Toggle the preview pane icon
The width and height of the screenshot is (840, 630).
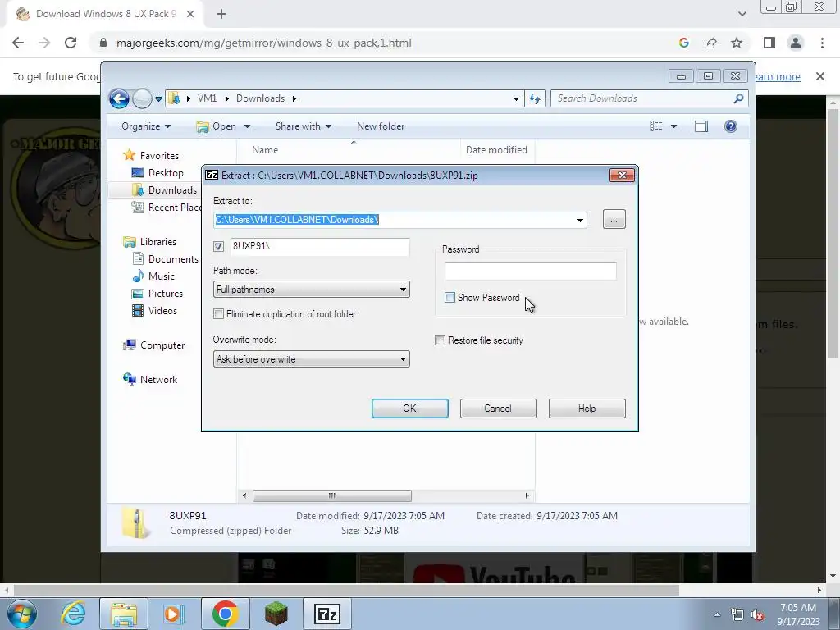click(701, 126)
